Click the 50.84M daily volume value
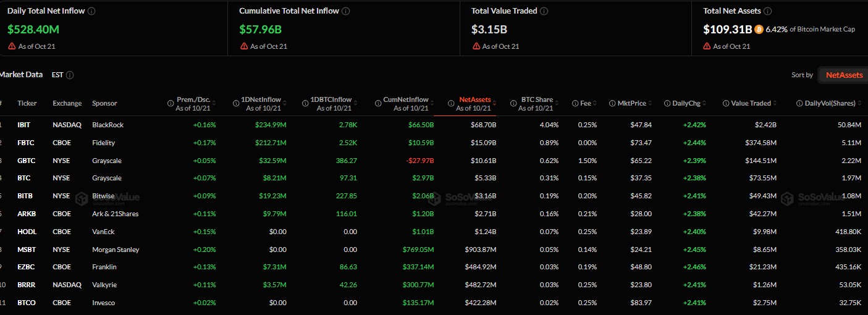Screen dimensions: 868x315 point(850,125)
